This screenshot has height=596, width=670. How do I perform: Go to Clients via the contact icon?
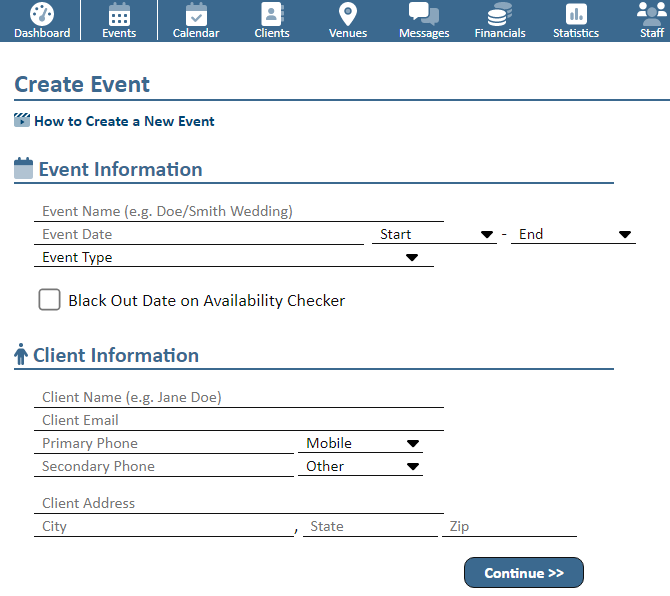tap(271, 14)
